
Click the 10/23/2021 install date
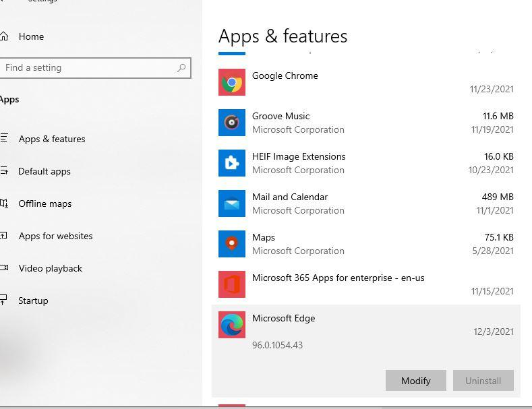pos(491,170)
